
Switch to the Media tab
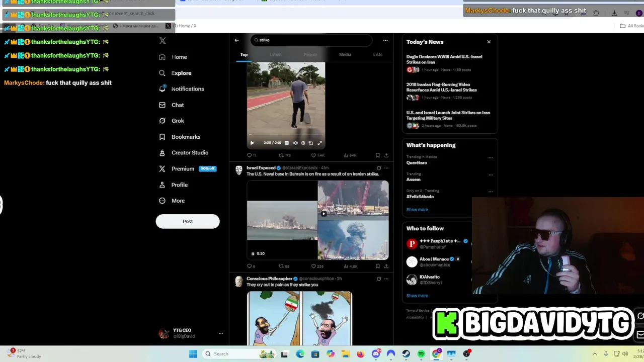[345, 55]
